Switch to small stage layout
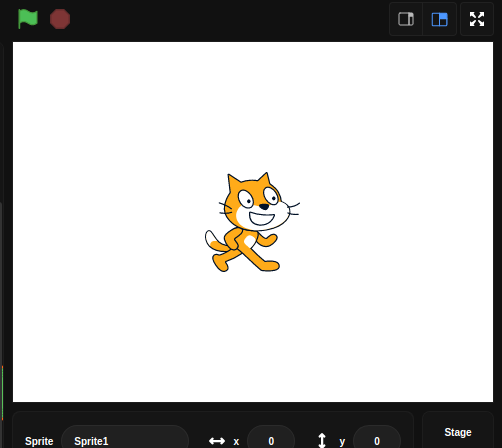The image size is (502, 448). (406, 19)
